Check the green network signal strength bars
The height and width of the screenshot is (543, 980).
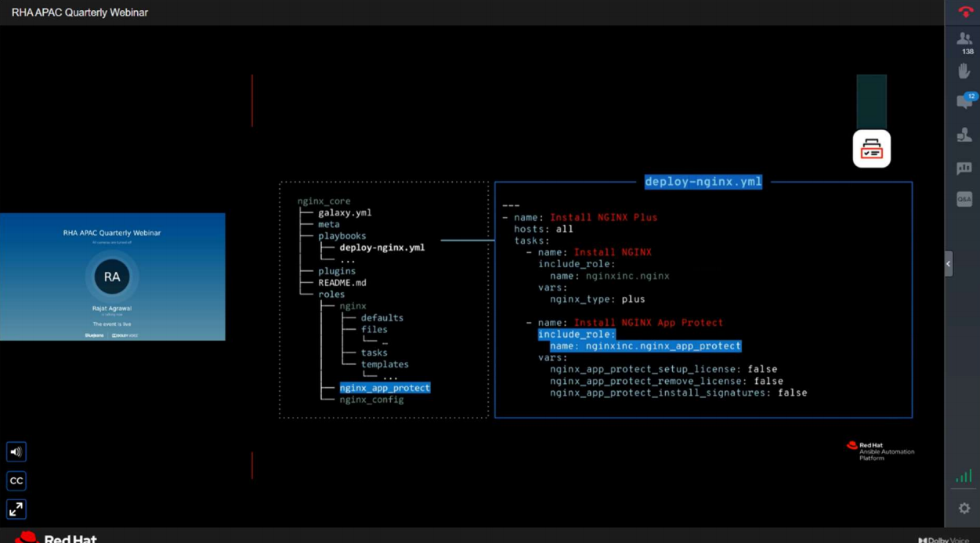[964, 476]
